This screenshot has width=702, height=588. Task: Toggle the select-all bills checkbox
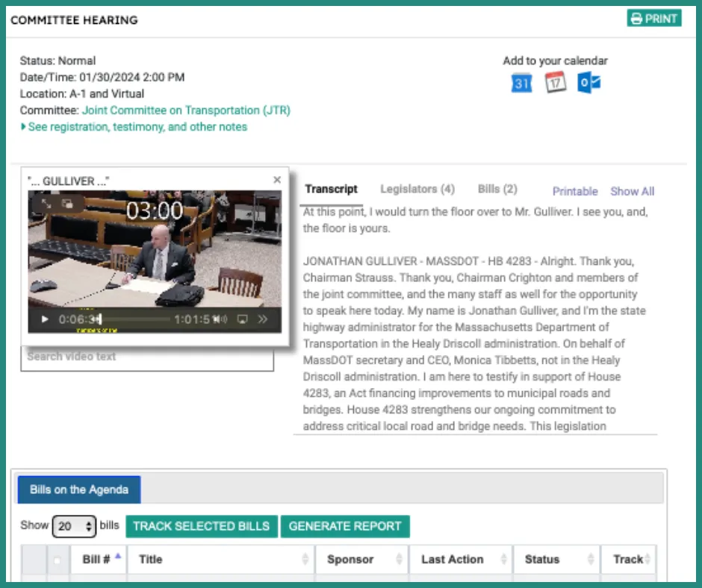coord(58,560)
